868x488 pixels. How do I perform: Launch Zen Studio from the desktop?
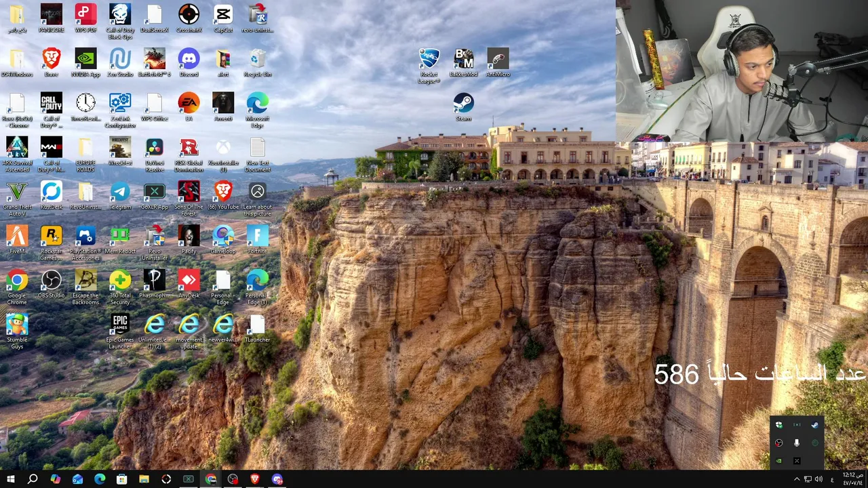pos(120,62)
